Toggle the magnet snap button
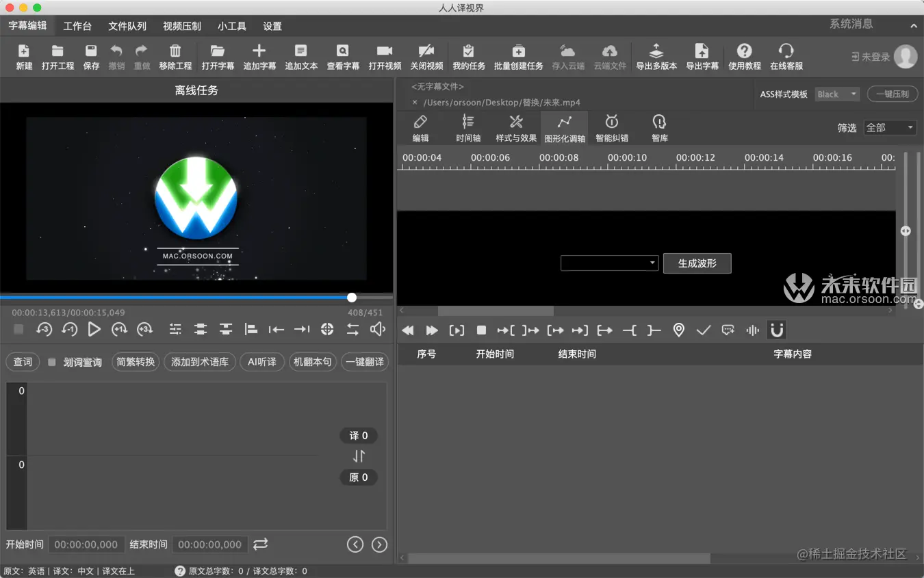The height and width of the screenshot is (578, 924). 777,330
